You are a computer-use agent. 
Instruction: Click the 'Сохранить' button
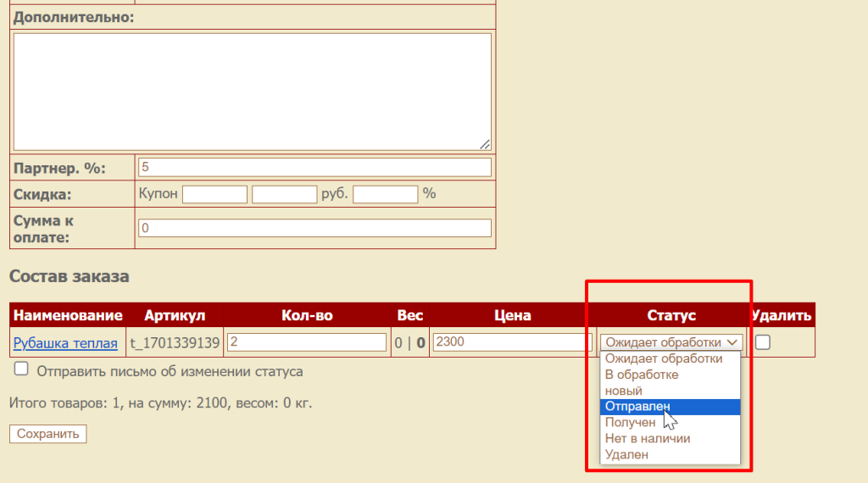click(47, 434)
